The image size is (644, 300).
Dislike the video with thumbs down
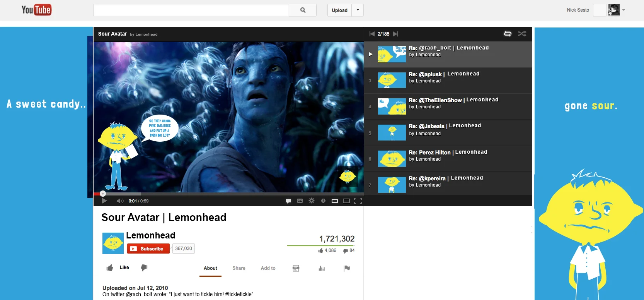tap(144, 267)
